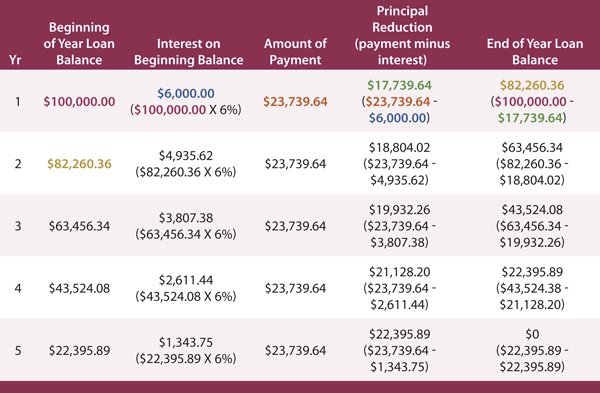Click the gold $82,260.36 beginning balance in year 2
This screenshot has width=600, height=393.
click(x=79, y=164)
